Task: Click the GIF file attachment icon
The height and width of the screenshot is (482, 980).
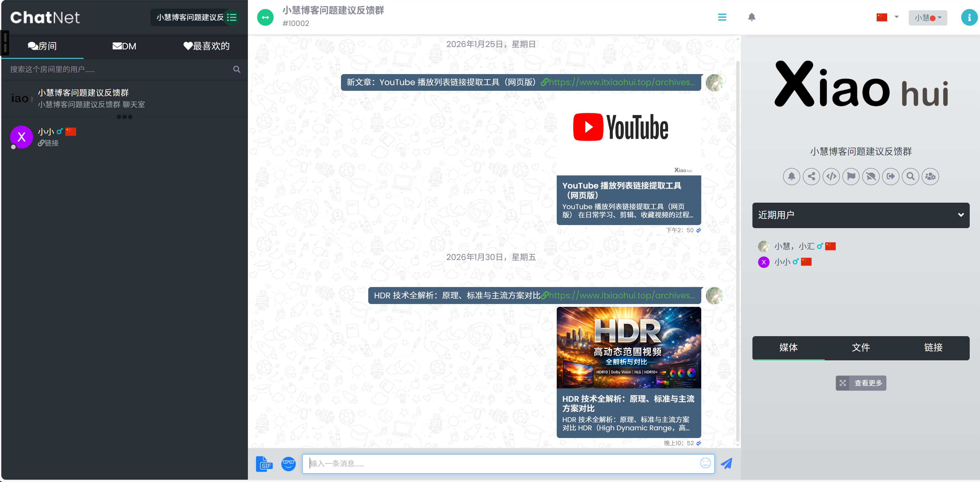Action: click(264, 464)
